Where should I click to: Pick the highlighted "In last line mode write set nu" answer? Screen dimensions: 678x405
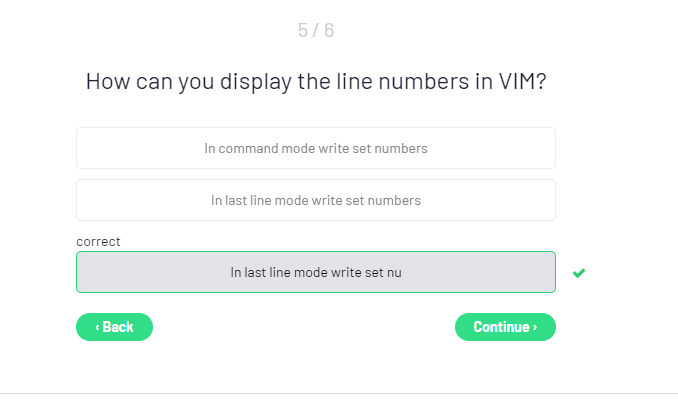tap(316, 272)
